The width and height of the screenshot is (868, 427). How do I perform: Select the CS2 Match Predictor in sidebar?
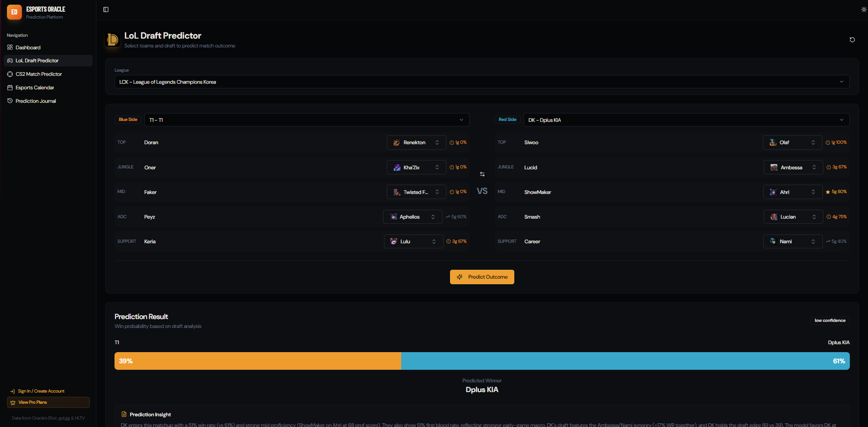39,74
